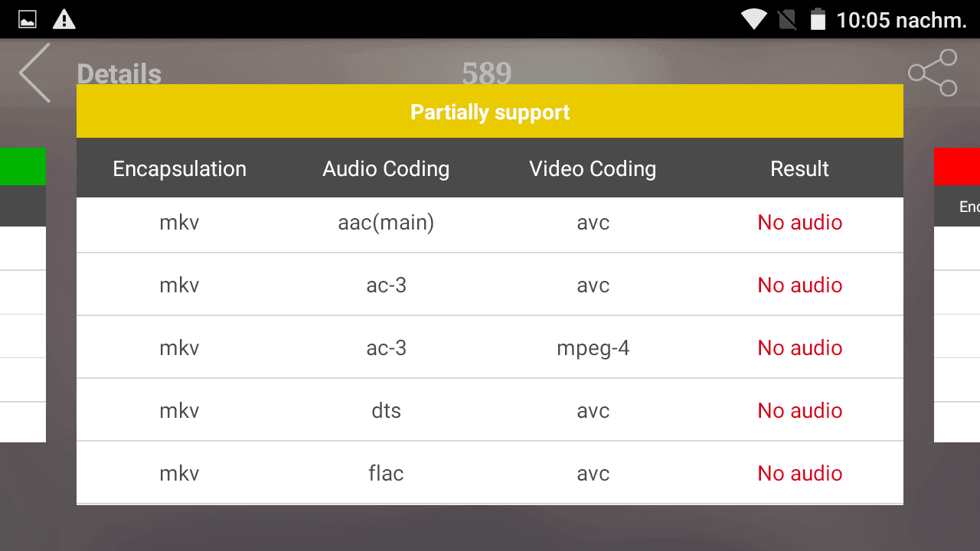
Task: Open the image notification icon
Action: pyautogui.click(x=28, y=19)
